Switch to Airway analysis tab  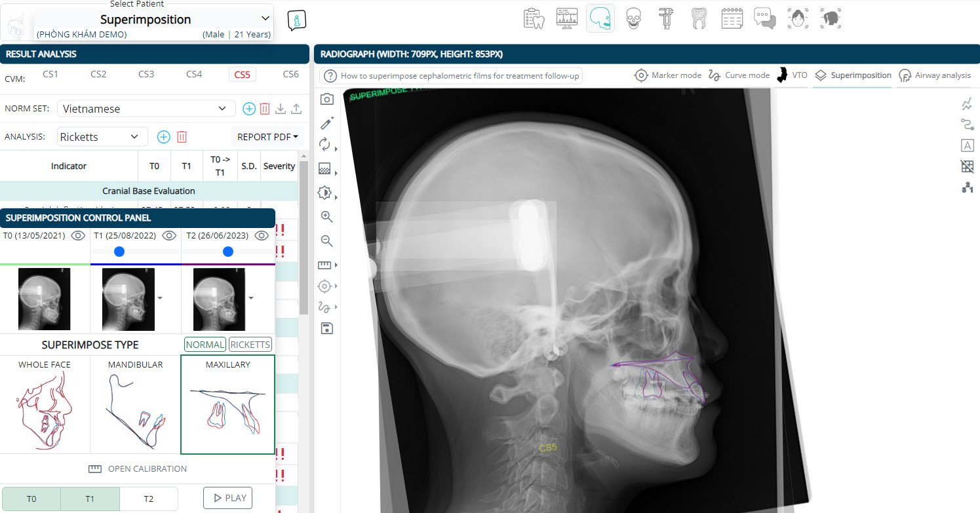935,75
